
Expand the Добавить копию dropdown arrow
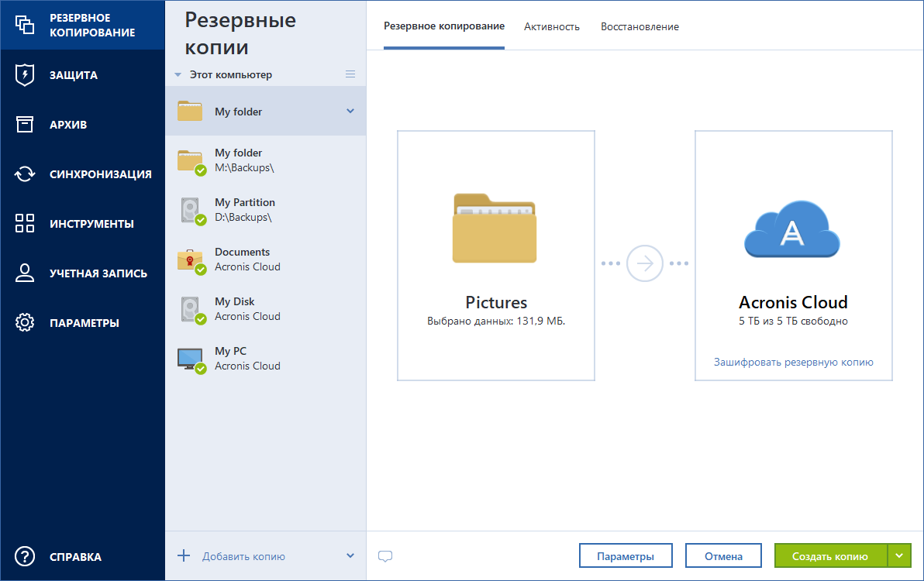point(350,555)
